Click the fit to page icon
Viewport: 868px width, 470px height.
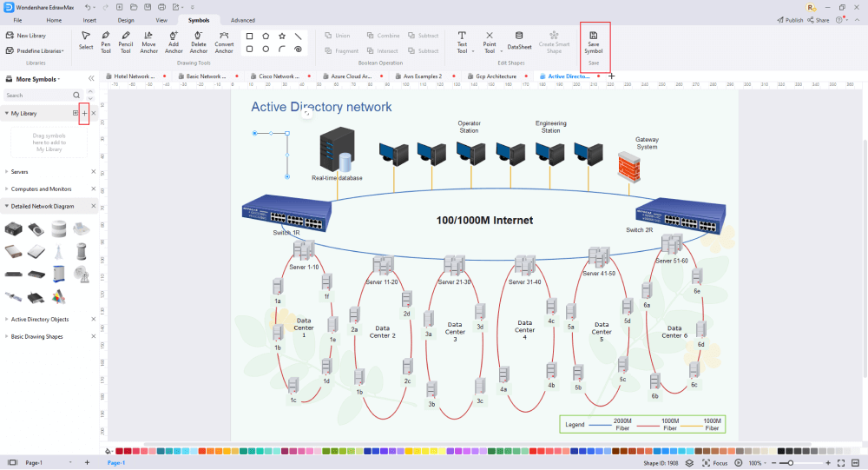(841, 463)
